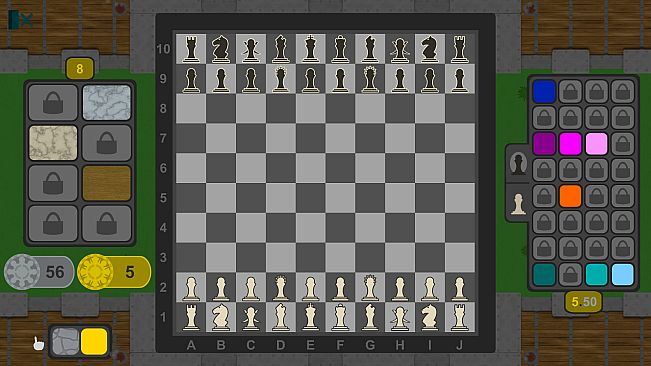Click the black king on E10
The width and height of the screenshot is (651, 366).
(x=311, y=49)
